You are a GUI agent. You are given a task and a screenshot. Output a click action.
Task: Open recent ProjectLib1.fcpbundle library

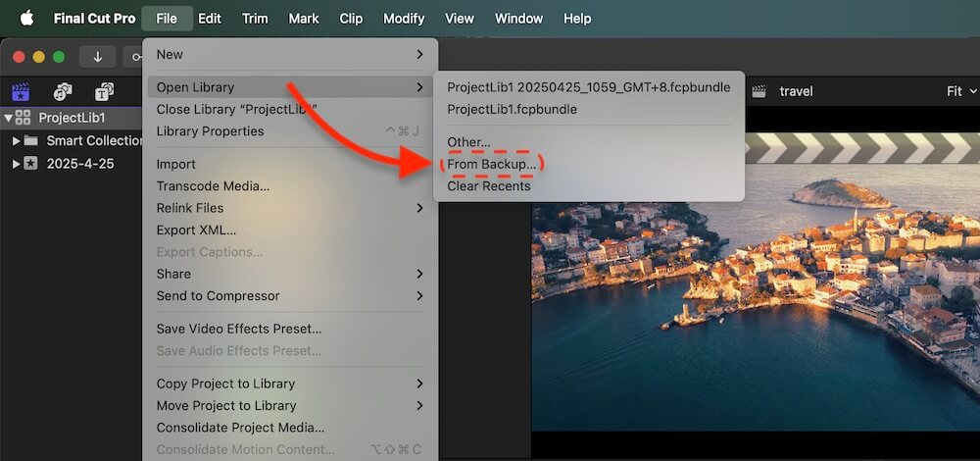coord(589,110)
